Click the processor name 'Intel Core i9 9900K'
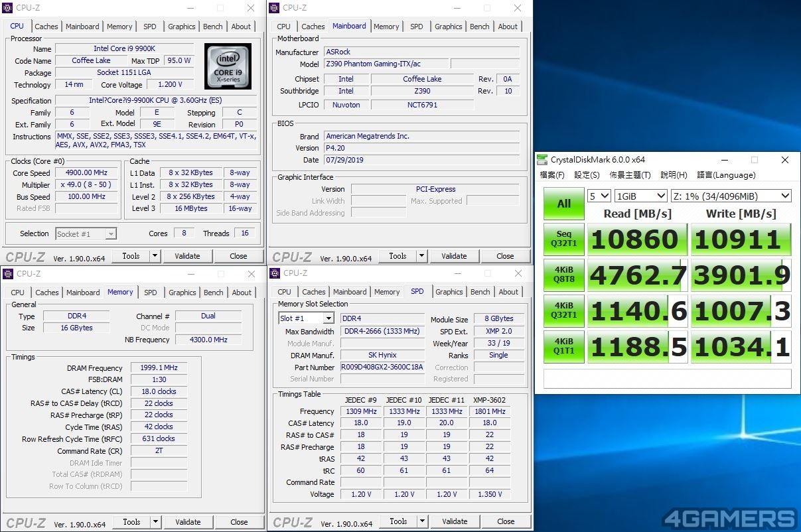 [x=125, y=49]
